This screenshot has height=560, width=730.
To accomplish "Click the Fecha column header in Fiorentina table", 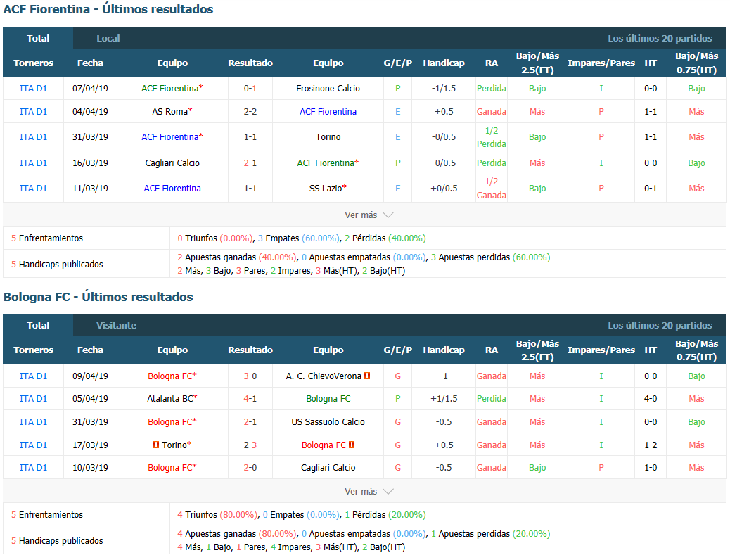I will point(90,63).
